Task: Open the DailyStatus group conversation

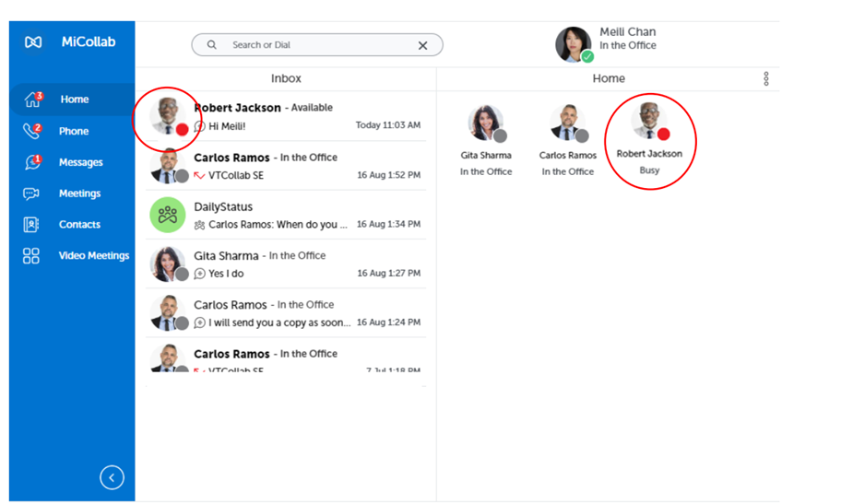Action: click(286, 215)
